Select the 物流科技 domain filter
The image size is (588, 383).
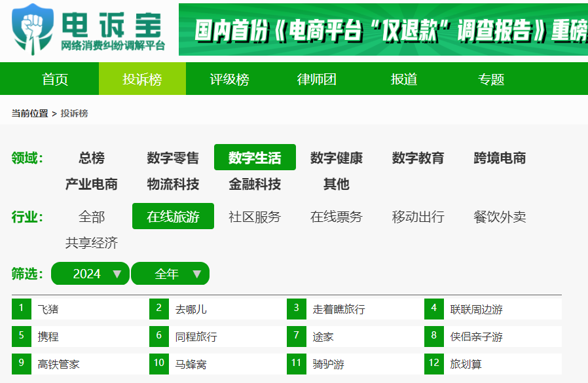(x=173, y=184)
